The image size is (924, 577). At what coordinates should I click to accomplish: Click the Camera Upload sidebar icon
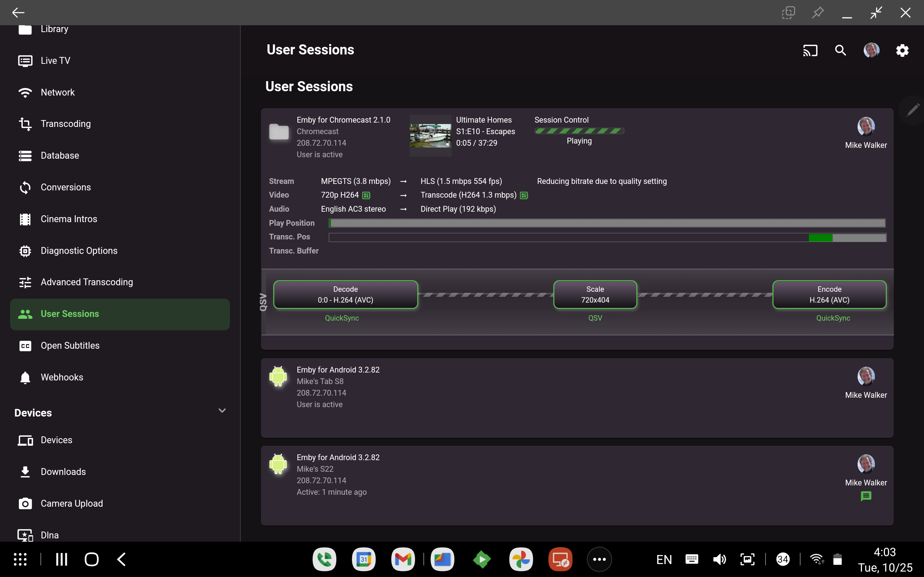click(x=25, y=503)
